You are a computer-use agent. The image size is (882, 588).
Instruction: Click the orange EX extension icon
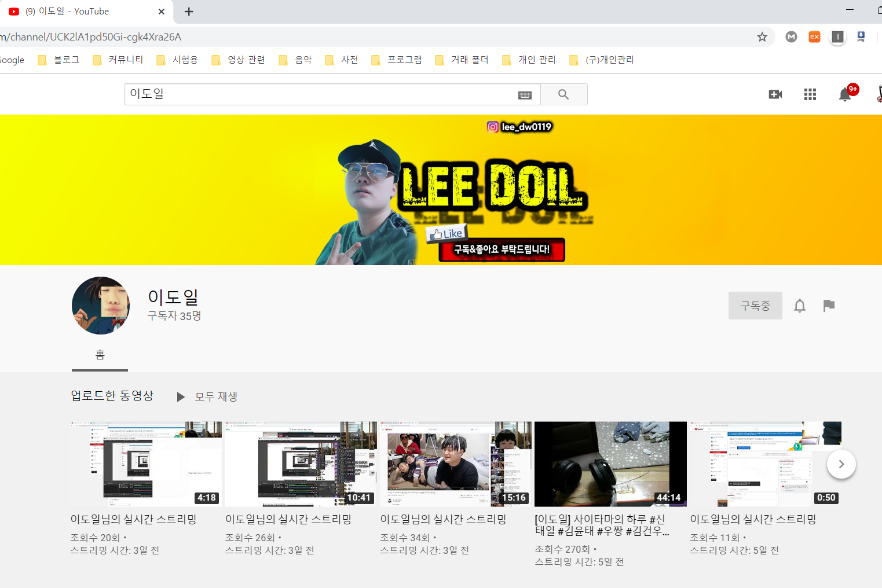[814, 37]
